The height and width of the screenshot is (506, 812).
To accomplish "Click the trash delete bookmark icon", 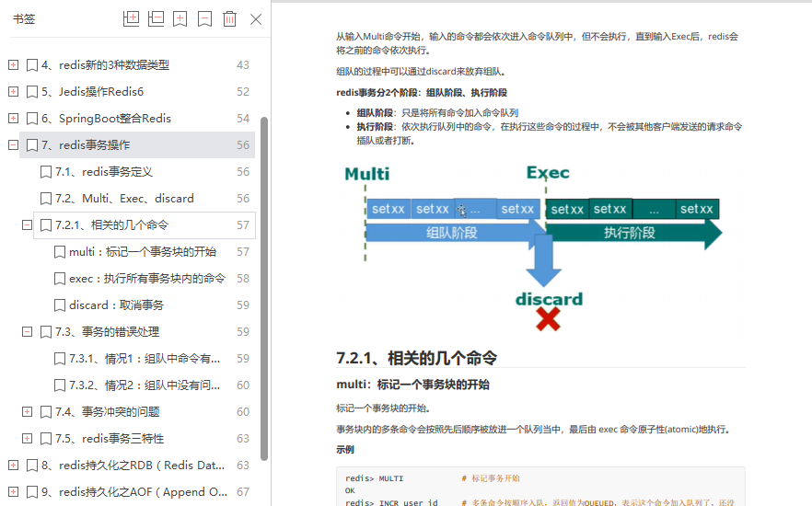I will click(x=229, y=19).
